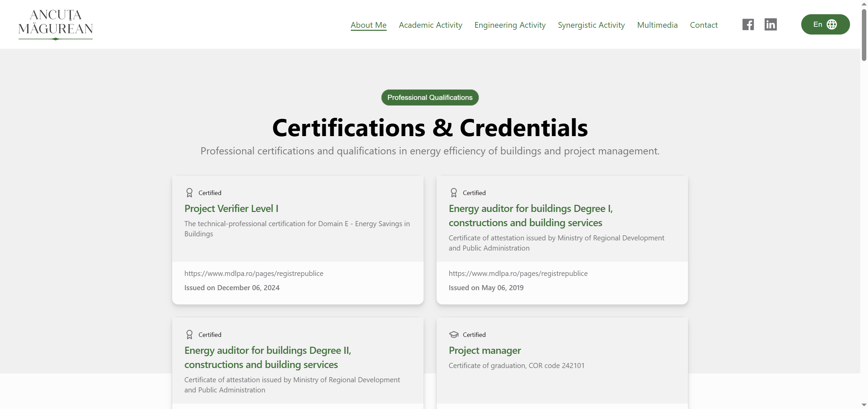Click the ribbon icon on Energy auditor Degree II card

[x=189, y=335]
